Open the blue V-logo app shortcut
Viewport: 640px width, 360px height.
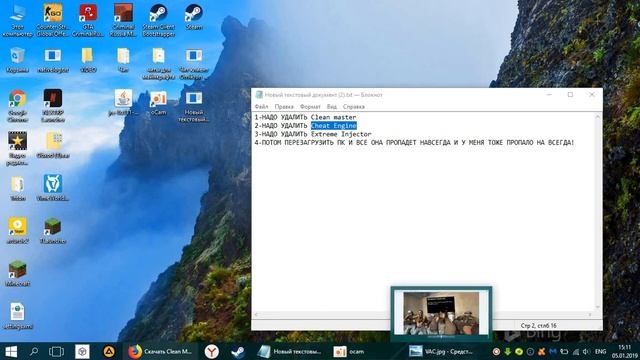coord(53,187)
